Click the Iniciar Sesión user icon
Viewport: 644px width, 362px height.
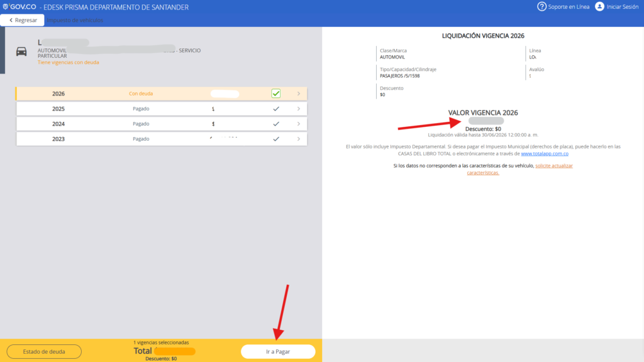[599, 7]
